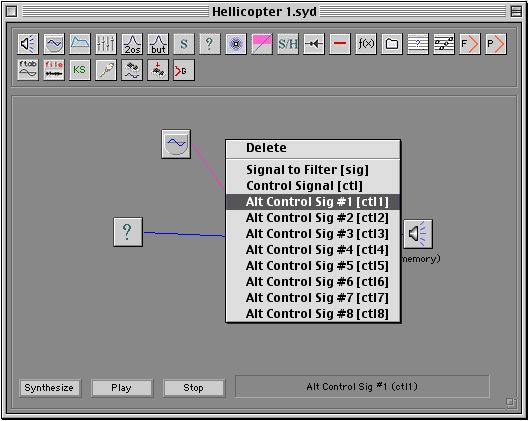Select the f(x) function tool
The height and width of the screenshot is (421, 529).
click(x=366, y=44)
